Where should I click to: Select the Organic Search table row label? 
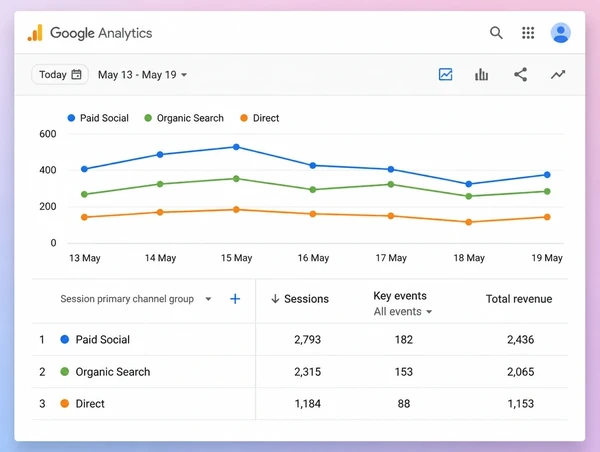click(113, 372)
